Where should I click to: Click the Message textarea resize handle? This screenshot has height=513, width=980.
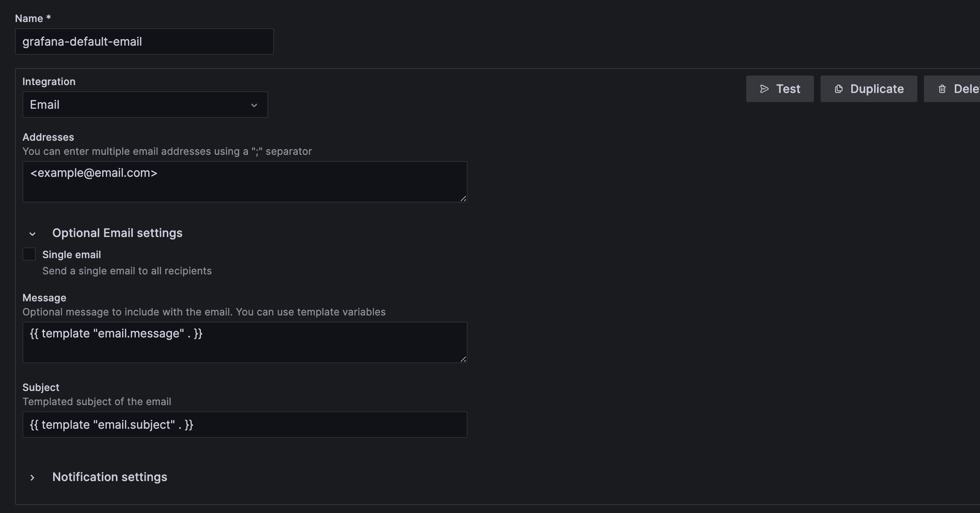click(463, 360)
